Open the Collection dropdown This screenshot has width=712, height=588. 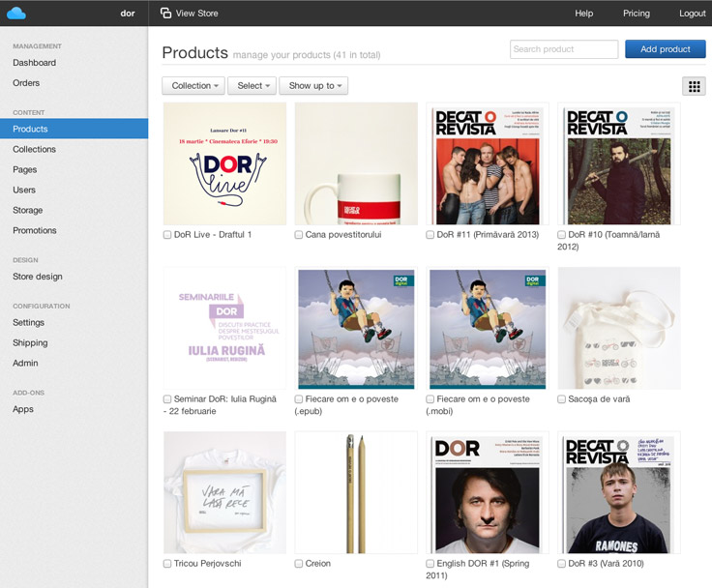click(193, 86)
